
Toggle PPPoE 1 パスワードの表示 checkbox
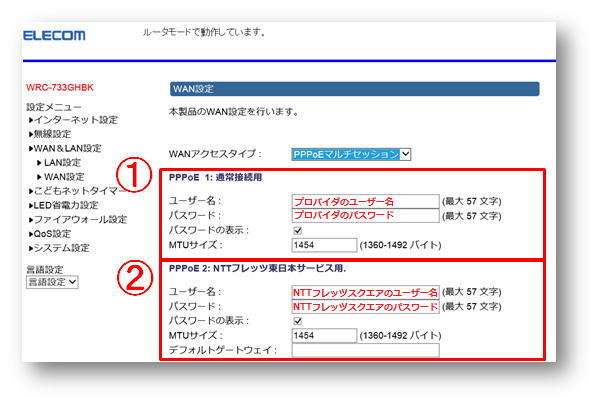(297, 230)
